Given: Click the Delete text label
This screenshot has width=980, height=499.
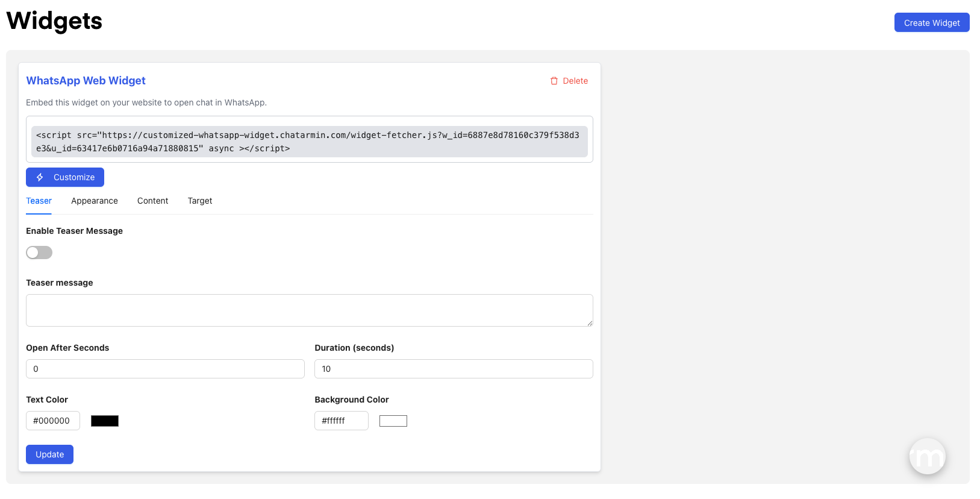Looking at the screenshot, I should [575, 81].
